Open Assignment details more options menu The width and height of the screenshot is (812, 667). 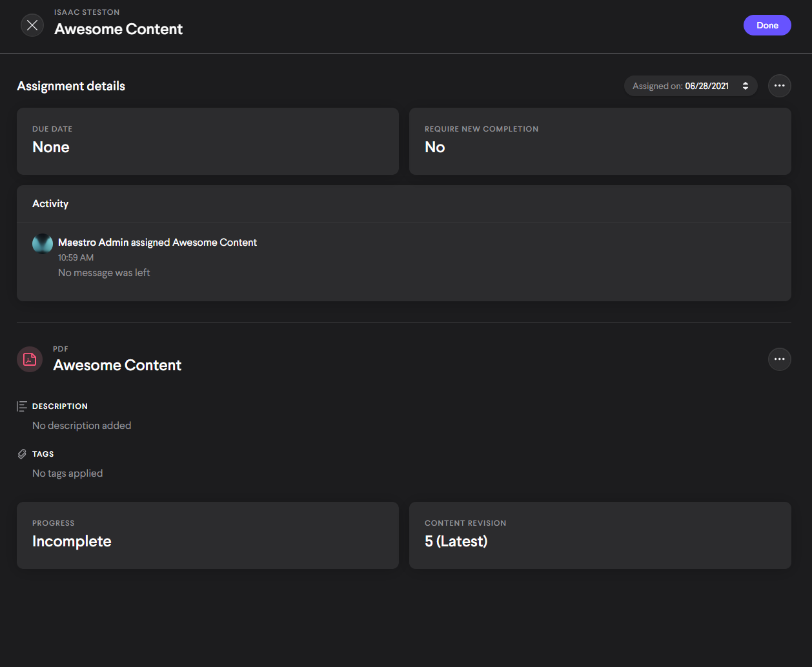coord(779,86)
